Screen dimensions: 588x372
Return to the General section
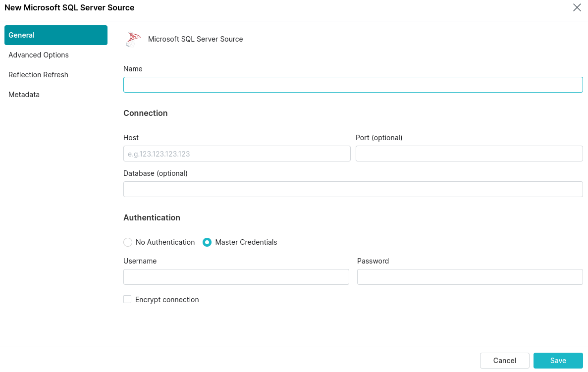[21, 35]
